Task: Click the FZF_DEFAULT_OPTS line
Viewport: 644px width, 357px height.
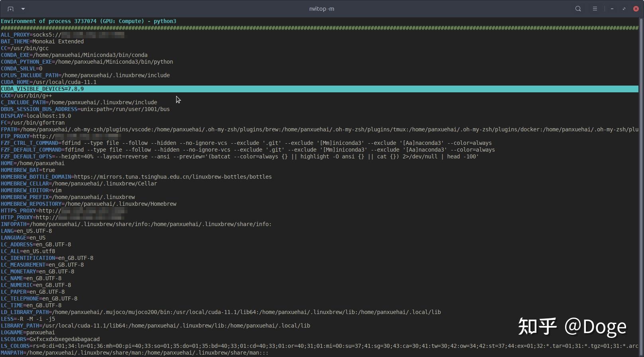Action: pyautogui.click(x=240, y=156)
